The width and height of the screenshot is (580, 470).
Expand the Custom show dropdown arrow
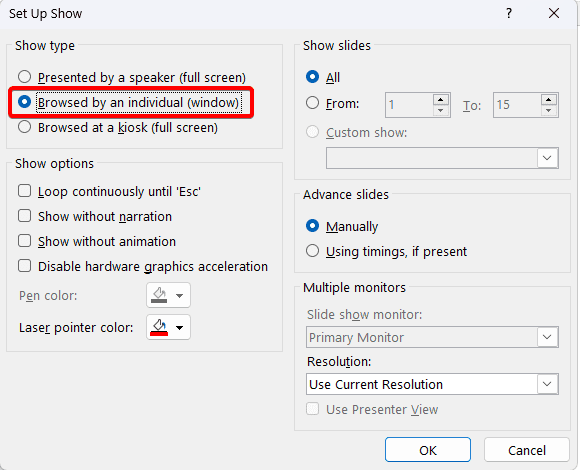pyautogui.click(x=547, y=158)
